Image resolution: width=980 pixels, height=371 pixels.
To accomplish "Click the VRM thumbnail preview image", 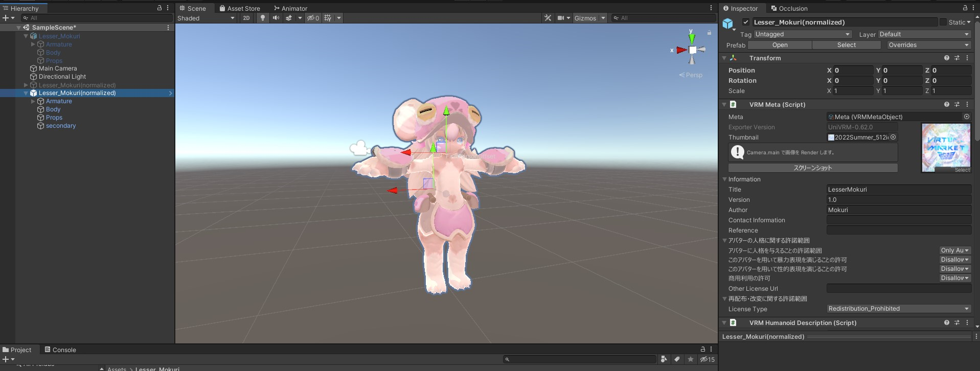I will (x=945, y=147).
